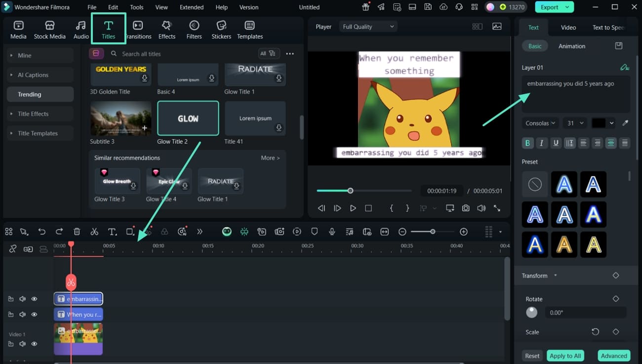The height and width of the screenshot is (364, 642).
Task: Toggle Bold text formatting
Action: pos(527,143)
